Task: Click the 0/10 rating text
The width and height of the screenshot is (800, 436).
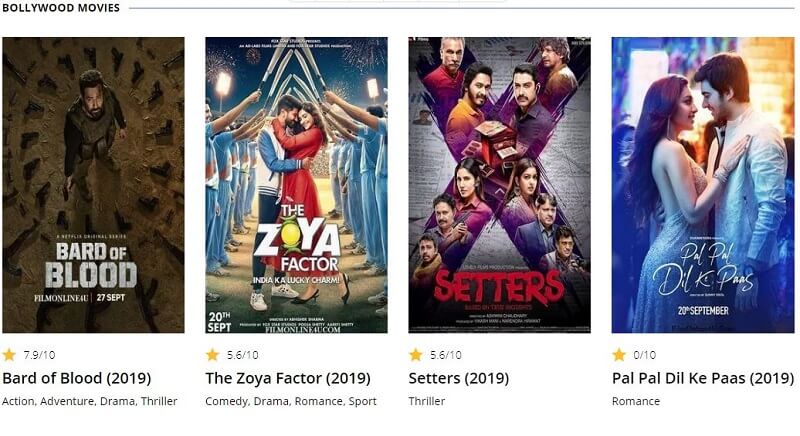Action: (643, 355)
